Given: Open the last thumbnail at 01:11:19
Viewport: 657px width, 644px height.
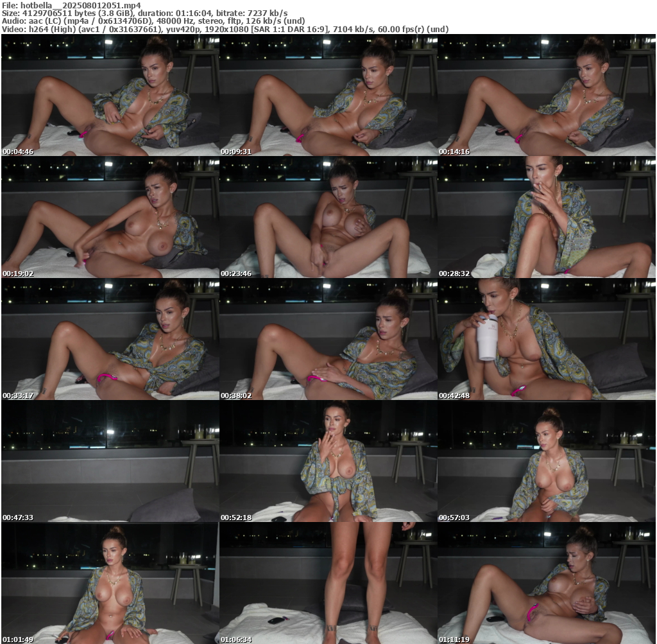Looking at the screenshot, I should click(546, 583).
